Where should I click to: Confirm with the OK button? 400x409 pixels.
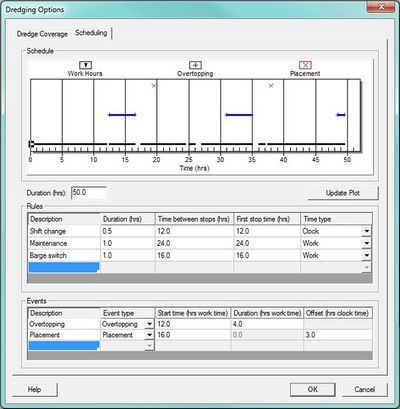(313, 389)
